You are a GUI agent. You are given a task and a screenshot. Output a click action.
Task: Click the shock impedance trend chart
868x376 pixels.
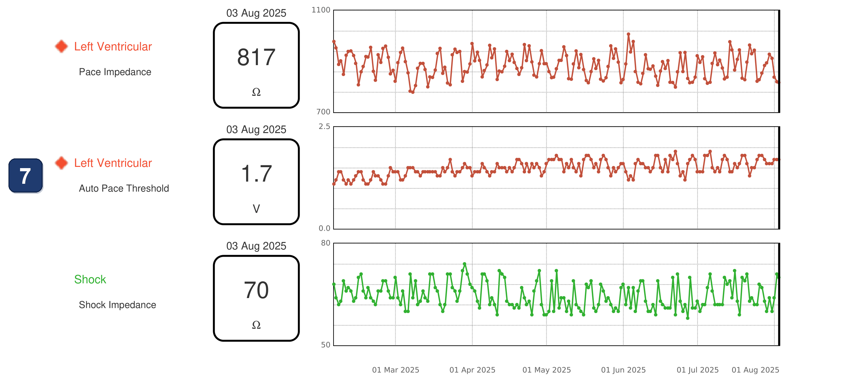(556, 294)
